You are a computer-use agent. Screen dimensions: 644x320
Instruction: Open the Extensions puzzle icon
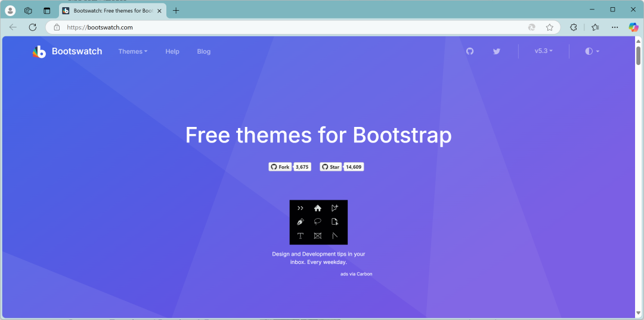574,27
